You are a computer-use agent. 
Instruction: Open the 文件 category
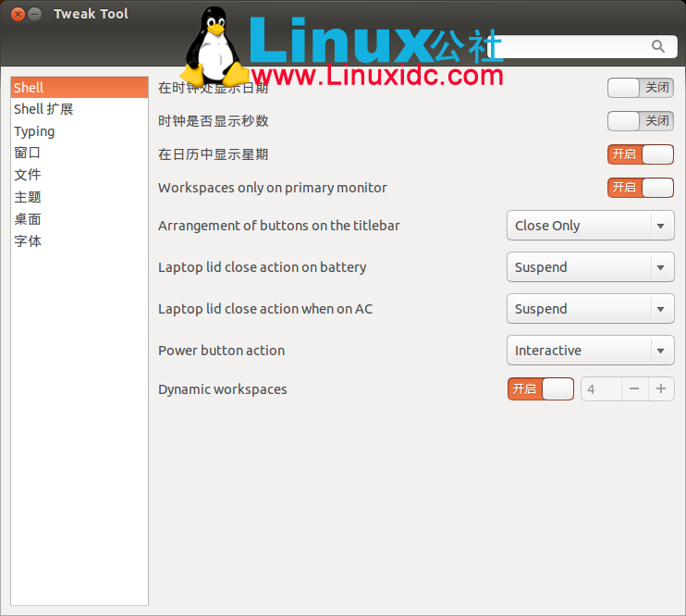tap(80, 175)
